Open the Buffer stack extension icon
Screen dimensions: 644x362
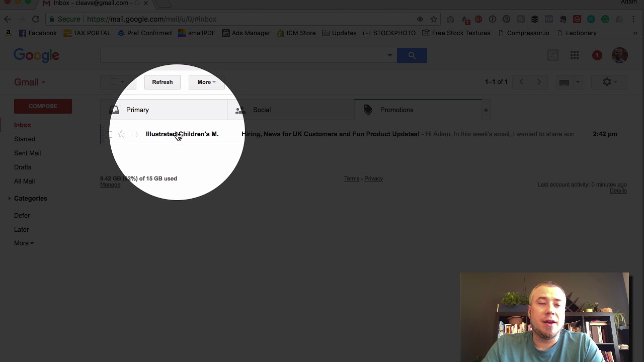pyautogui.click(x=535, y=19)
